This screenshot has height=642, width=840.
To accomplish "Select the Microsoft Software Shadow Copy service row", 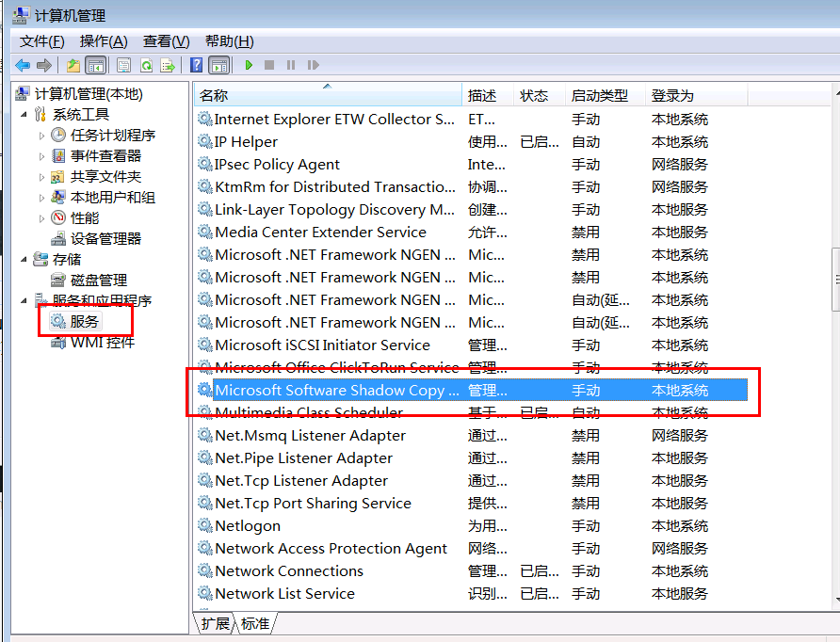I will pos(472,390).
